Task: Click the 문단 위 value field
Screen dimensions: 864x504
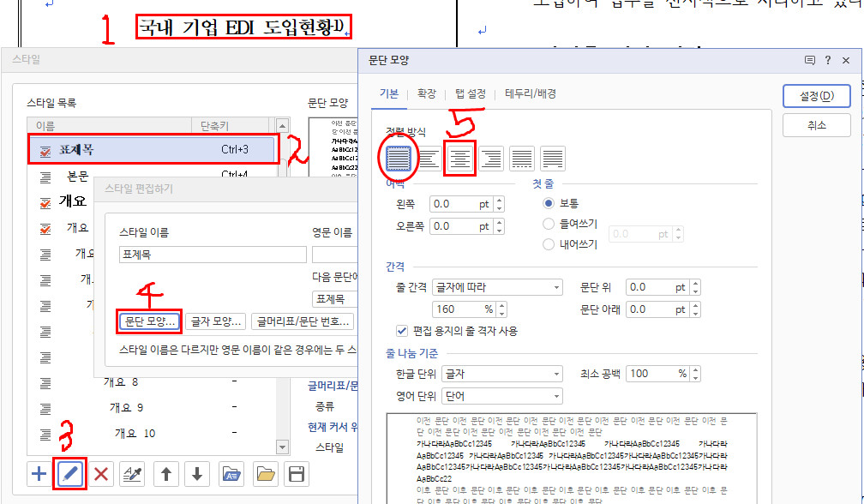Action: click(658, 287)
